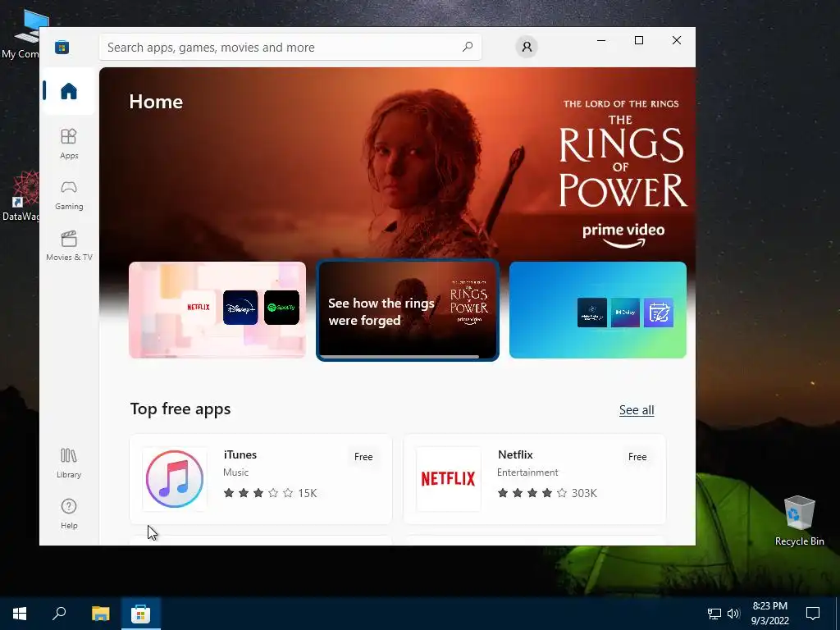Click the Rings of Power hero banner title
This screenshot has width=840, height=630.
(622, 153)
